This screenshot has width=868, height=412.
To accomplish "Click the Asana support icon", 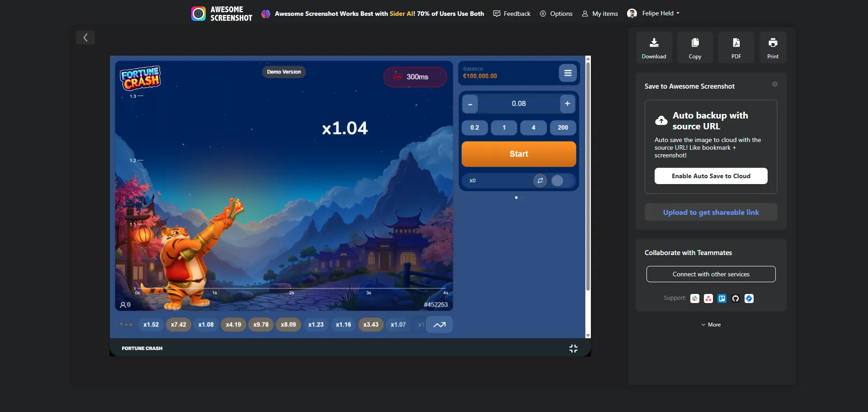I will click(x=708, y=298).
